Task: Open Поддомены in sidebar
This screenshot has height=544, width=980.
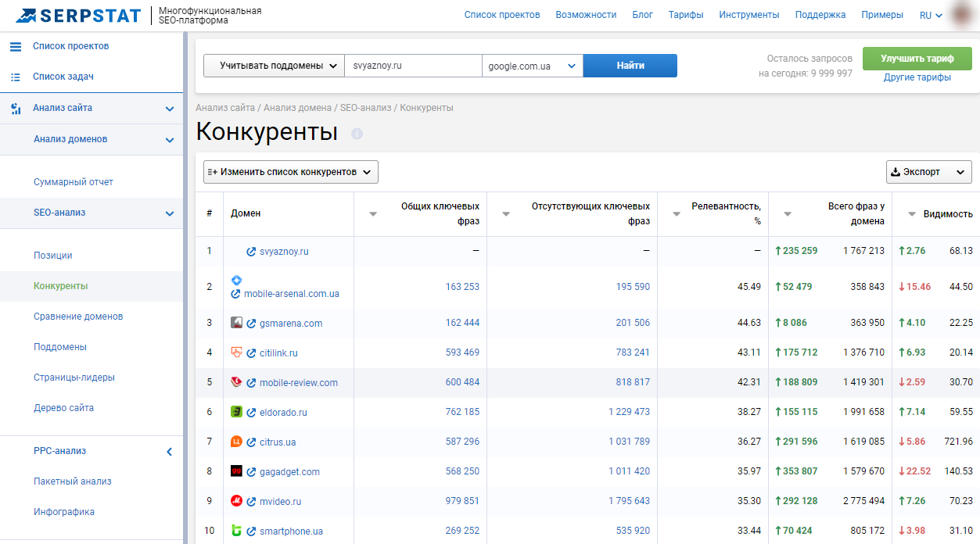Action: (x=60, y=347)
